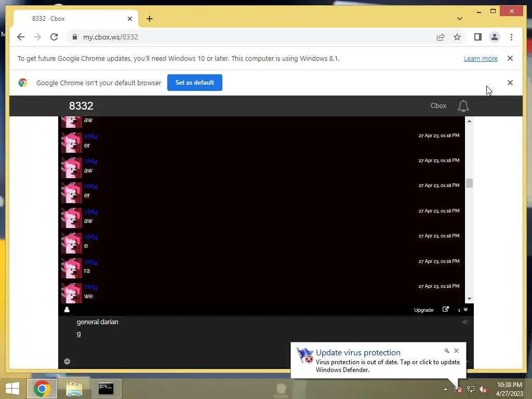Open the Chrome profile avatar menu

(x=495, y=37)
